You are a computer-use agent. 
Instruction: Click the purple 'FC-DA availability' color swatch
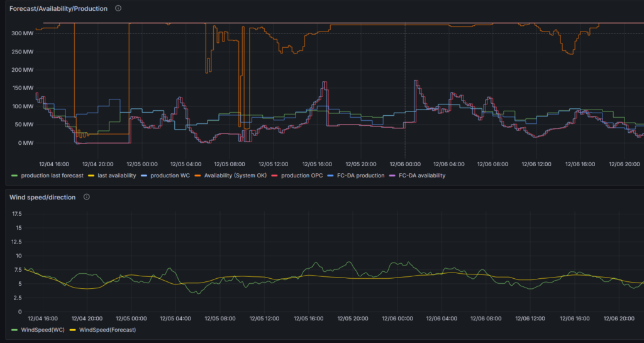pyautogui.click(x=392, y=176)
